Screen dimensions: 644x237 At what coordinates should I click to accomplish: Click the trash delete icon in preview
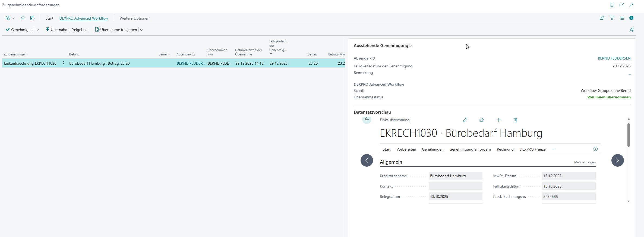pos(515,120)
